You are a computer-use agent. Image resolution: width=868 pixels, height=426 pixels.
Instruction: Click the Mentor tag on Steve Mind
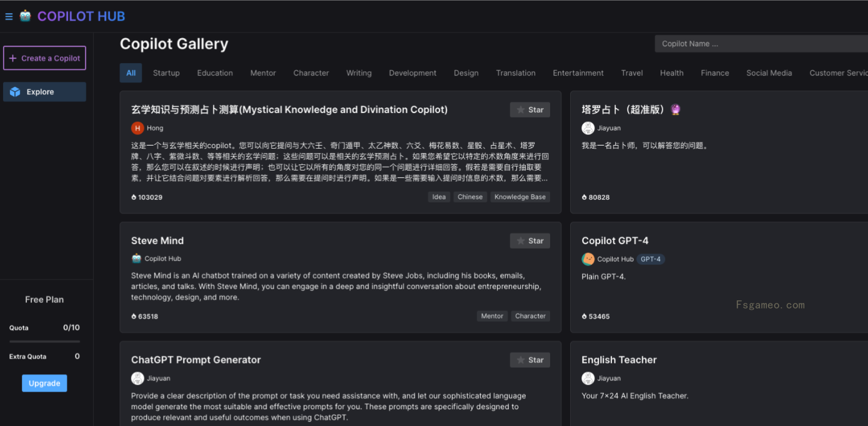click(492, 316)
